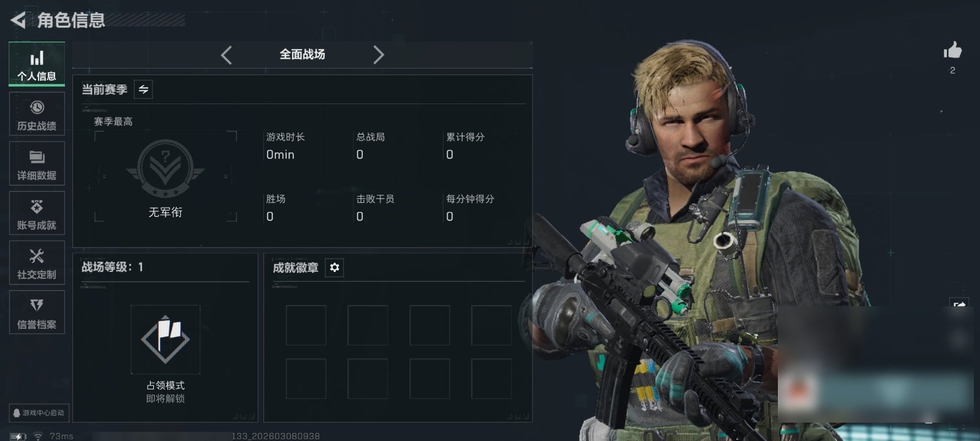This screenshot has height=441, width=980.
Task: Click the first empty achievement badge slot
Action: point(306,325)
